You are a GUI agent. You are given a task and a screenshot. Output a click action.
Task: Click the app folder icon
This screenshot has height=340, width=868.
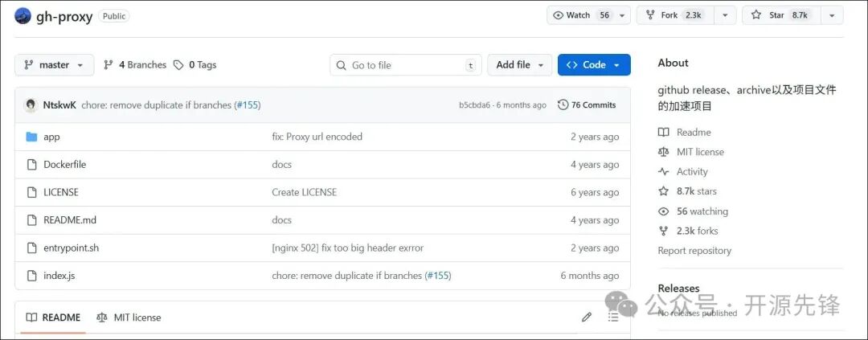(x=31, y=137)
